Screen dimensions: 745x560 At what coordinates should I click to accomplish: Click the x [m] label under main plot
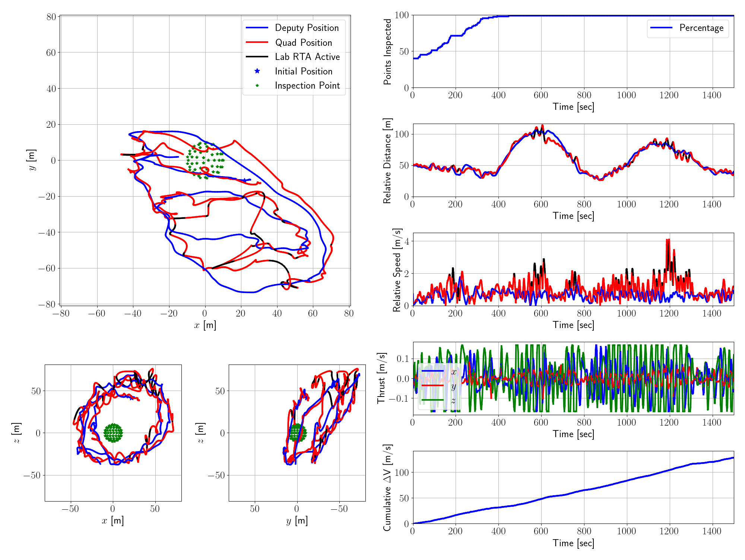pyautogui.click(x=205, y=325)
